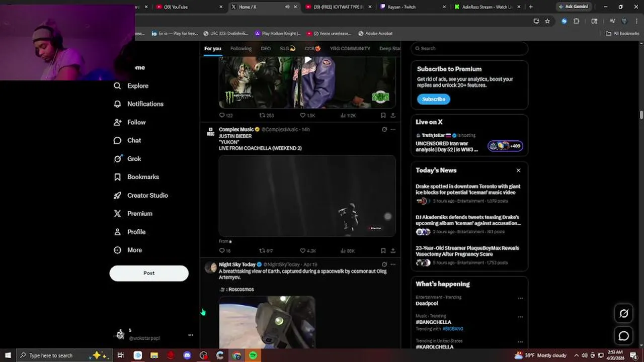Open Spotify from the Windows taskbar
The image size is (644, 362).
coord(253,355)
